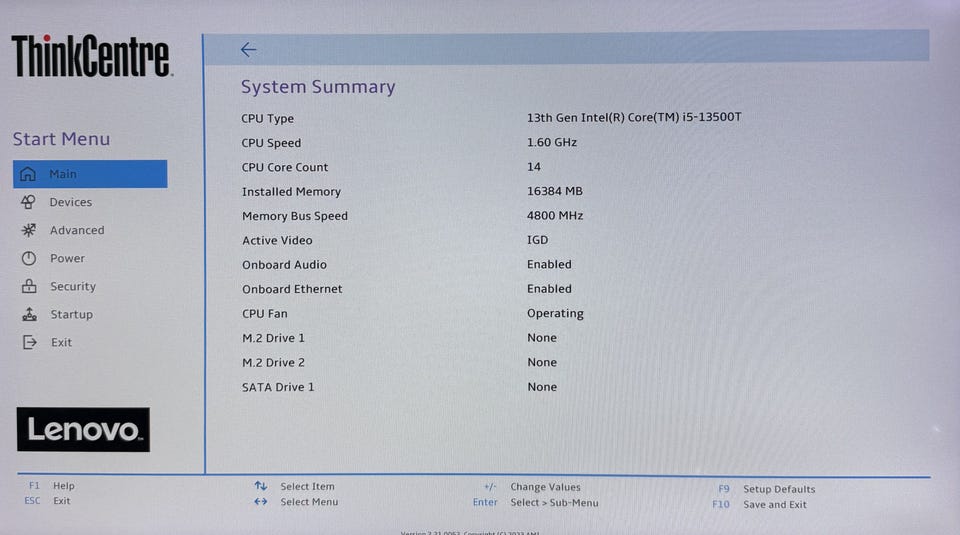Click the ESC Exit hint
The height and width of the screenshot is (535, 960).
[47, 501]
